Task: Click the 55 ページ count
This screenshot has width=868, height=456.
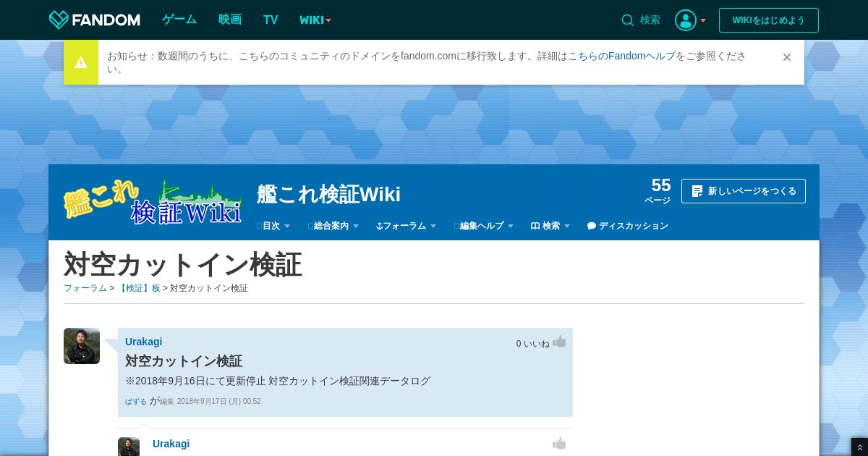Action: (x=658, y=190)
